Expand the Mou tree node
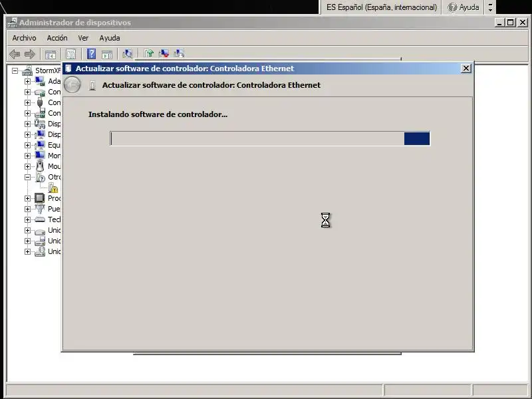Screen dimensions: 532x399 (x=27, y=166)
